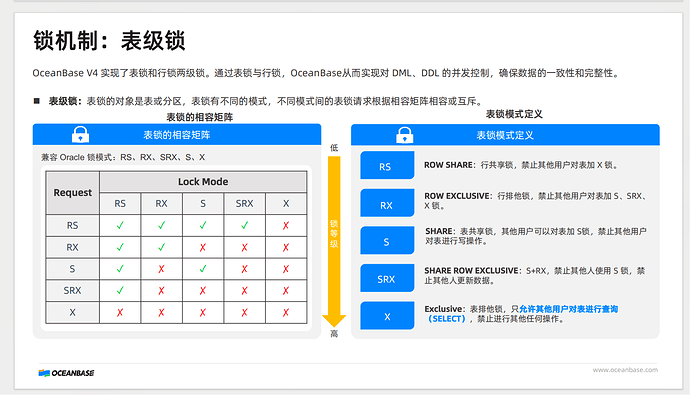The width and height of the screenshot is (690, 395).
Task: Click the Request header cell
Action: point(73,193)
